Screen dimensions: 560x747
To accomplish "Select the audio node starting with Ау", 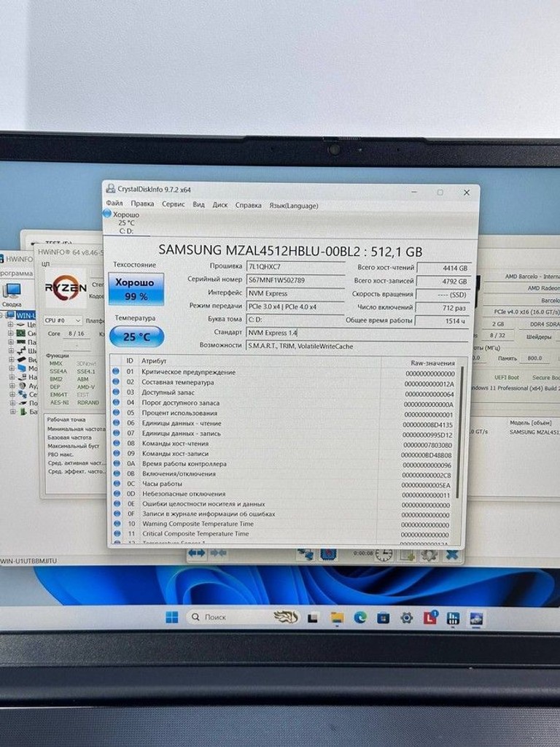I will click(x=27, y=385).
